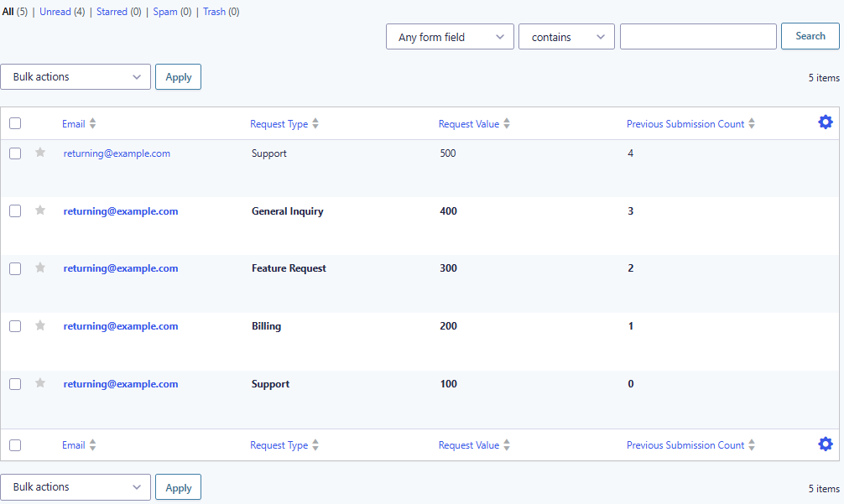Click footer Request Type sort arrows
Viewport: 844px width, 504px height.
tap(315, 444)
